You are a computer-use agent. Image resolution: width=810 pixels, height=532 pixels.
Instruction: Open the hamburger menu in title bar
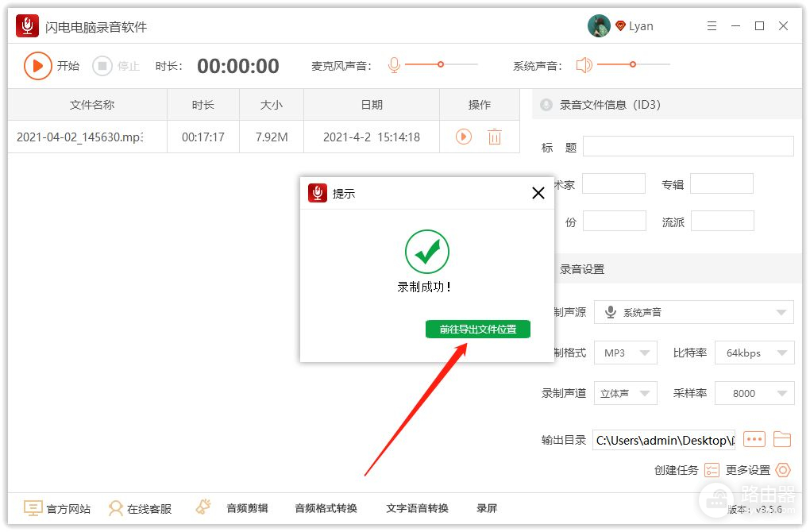pos(712,26)
